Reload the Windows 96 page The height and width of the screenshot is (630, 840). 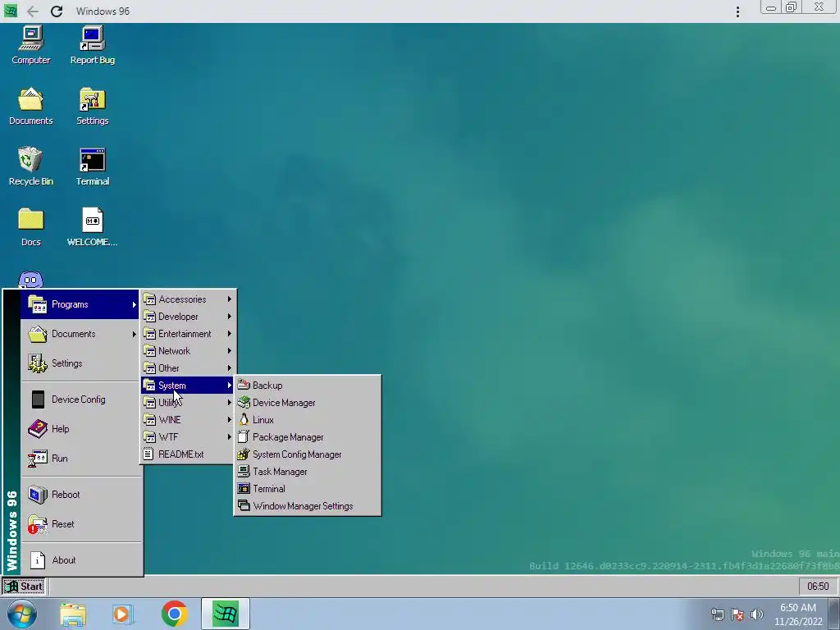[57, 11]
